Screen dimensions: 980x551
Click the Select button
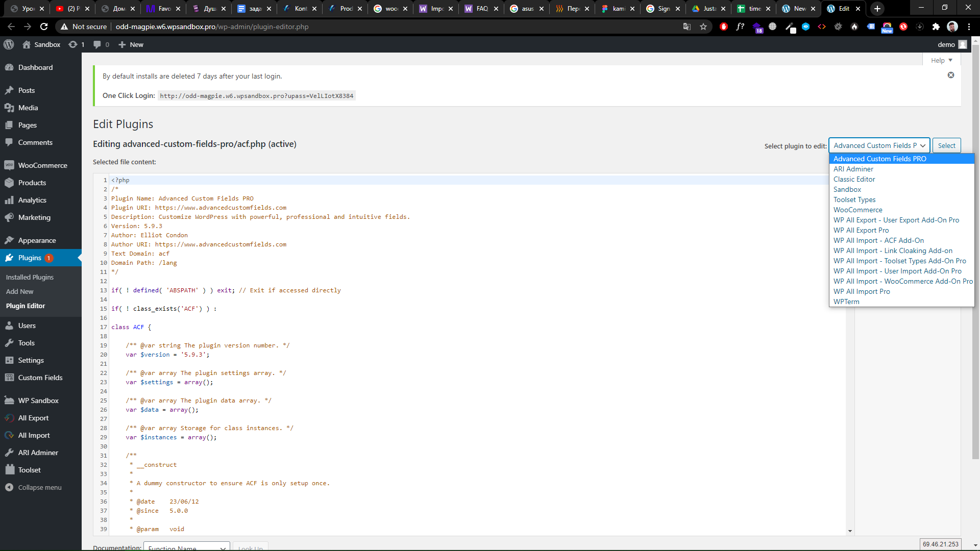click(x=946, y=145)
